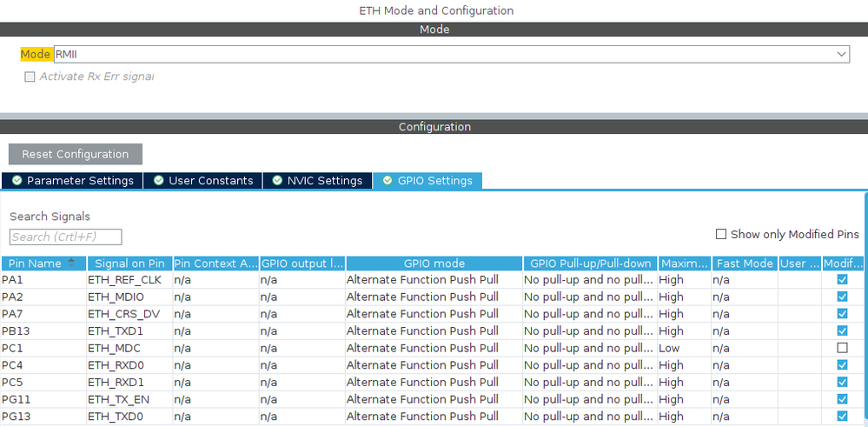Select the PC5 pin name cell
Screen dimensions: 868x427
coord(43,382)
